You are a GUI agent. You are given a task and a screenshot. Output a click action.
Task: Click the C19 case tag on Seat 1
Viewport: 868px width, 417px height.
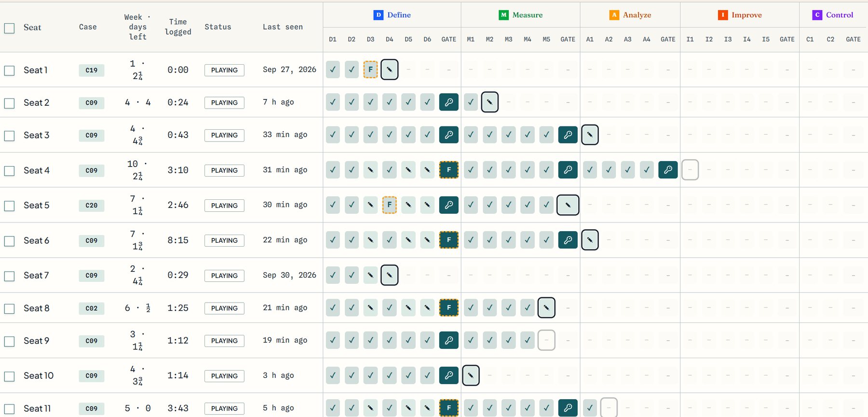[x=92, y=70]
